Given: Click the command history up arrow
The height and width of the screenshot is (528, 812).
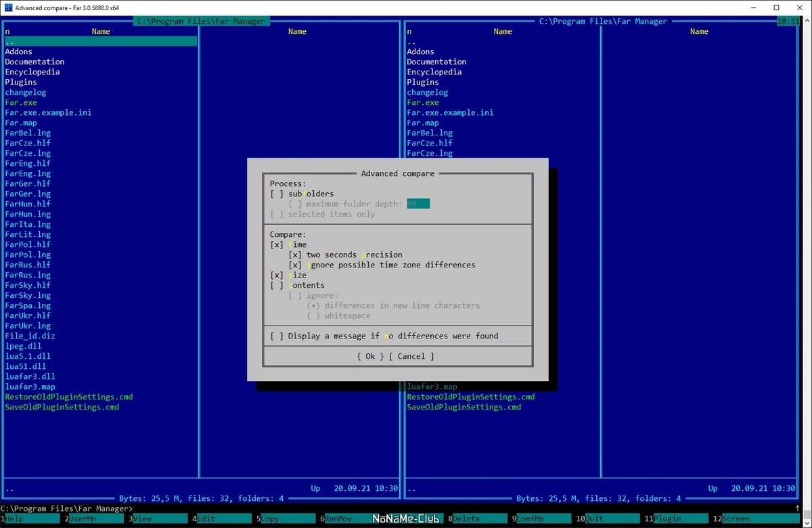Looking at the screenshot, I should [x=797, y=508].
